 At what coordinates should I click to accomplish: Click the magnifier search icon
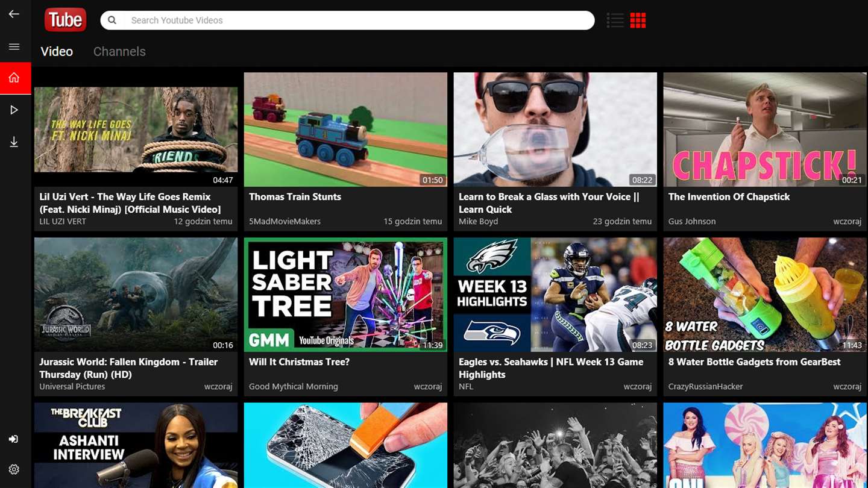(112, 20)
